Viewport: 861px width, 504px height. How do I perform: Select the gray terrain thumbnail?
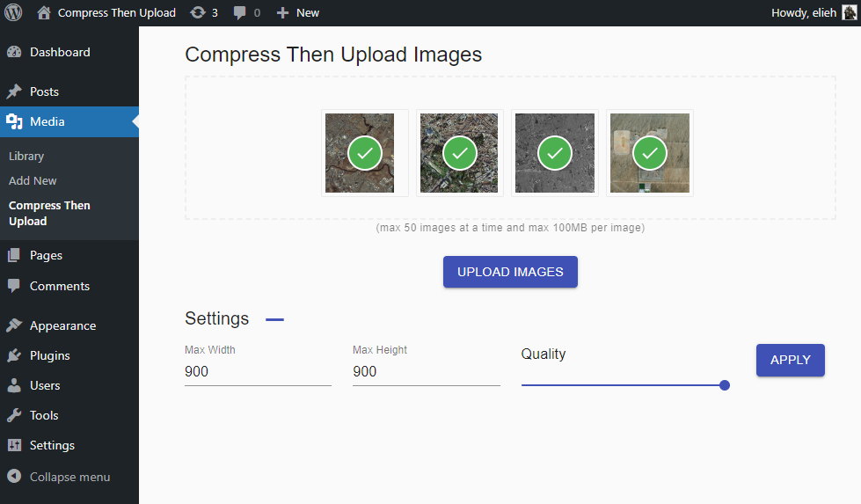pyautogui.click(x=555, y=153)
